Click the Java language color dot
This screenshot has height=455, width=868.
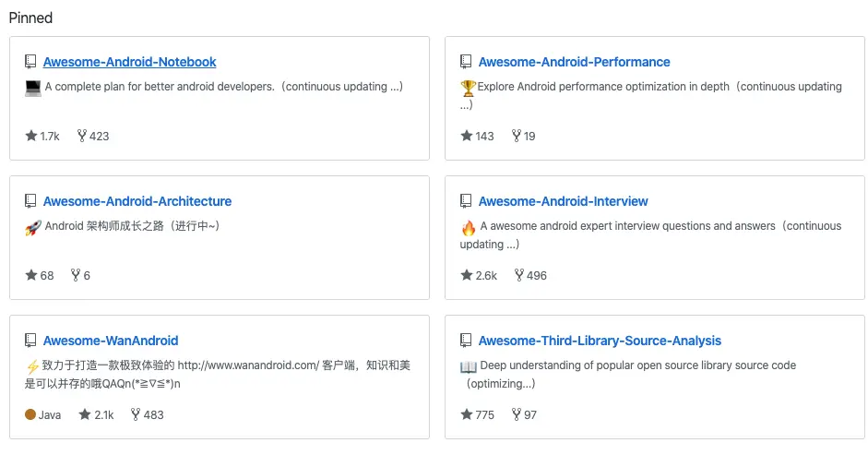(30, 415)
